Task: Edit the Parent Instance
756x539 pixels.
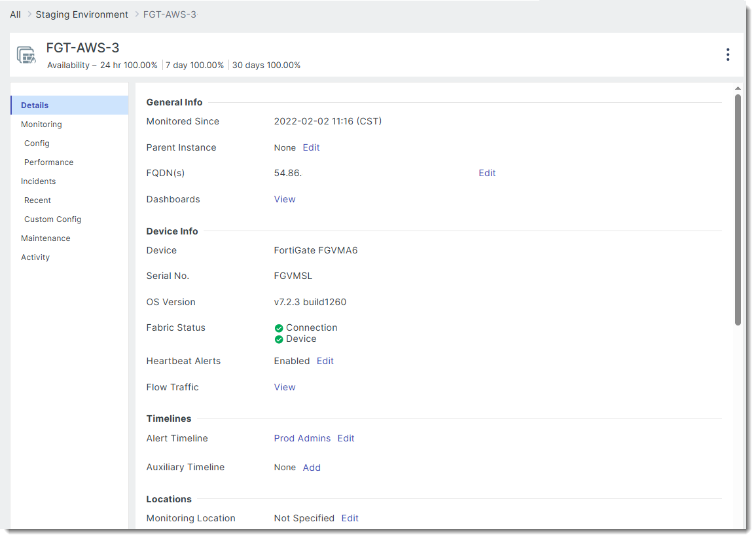Action: coord(311,148)
